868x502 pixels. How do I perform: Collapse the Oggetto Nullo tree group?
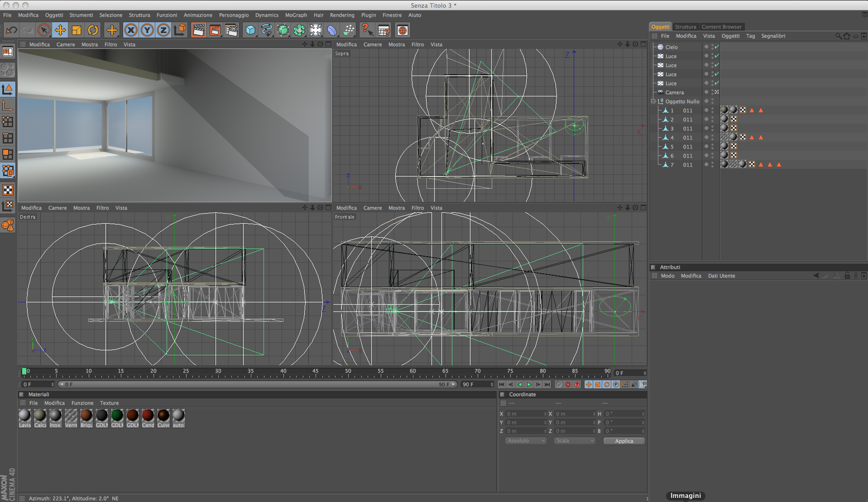click(x=653, y=101)
